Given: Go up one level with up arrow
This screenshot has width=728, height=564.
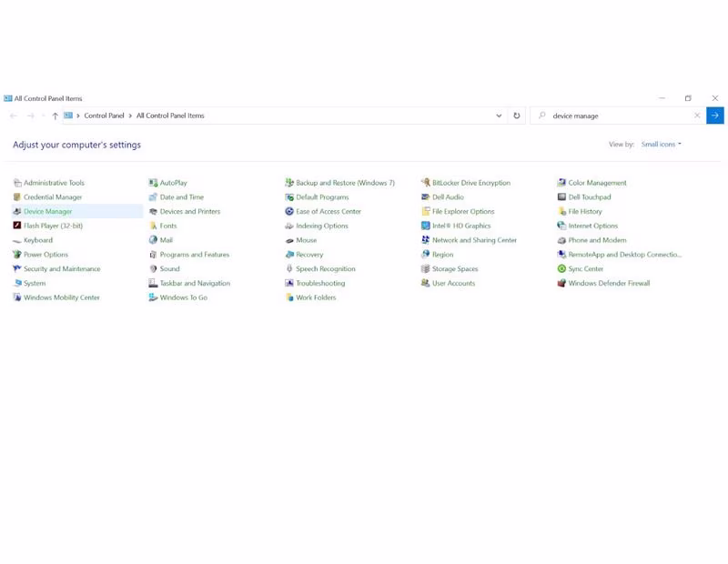Looking at the screenshot, I should pos(56,116).
